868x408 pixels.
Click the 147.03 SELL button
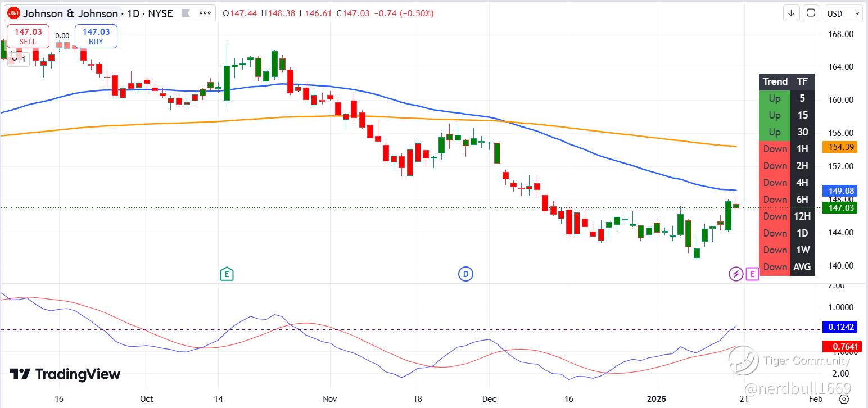(28, 37)
